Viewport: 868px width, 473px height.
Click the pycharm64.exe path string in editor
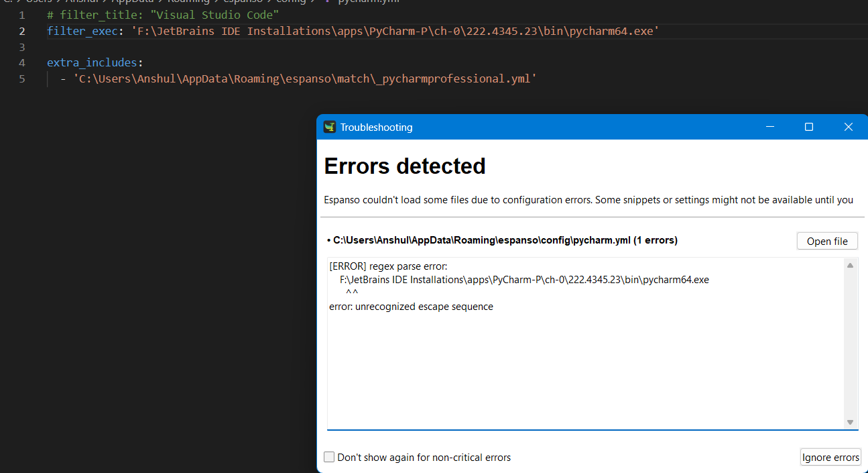pyautogui.click(x=395, y=31)
